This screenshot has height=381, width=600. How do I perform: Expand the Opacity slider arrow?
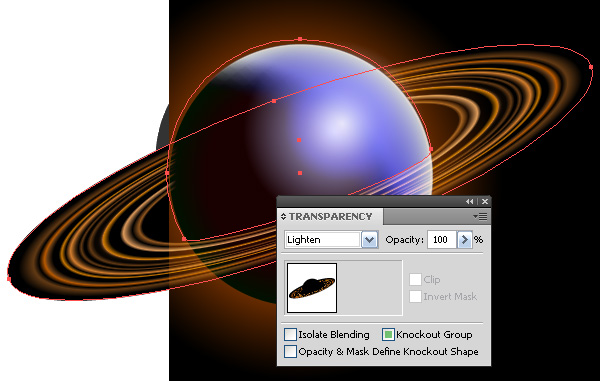(x=465, y=240)
